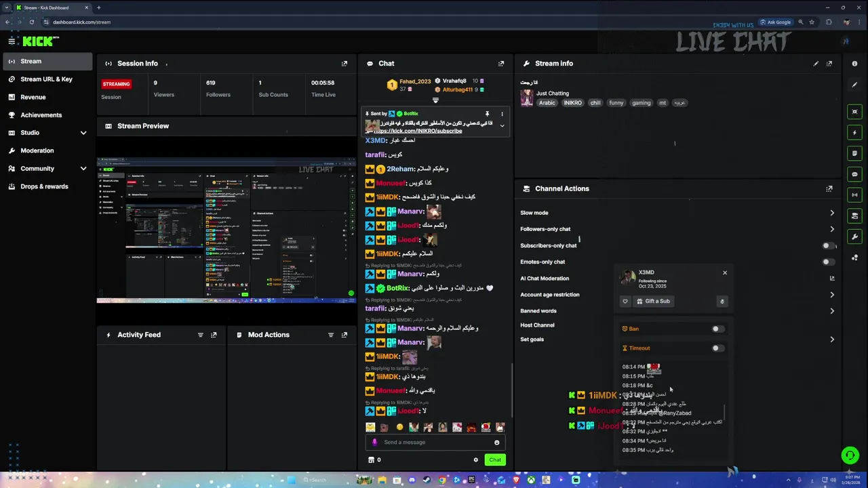Click the Just Chatting category thumbnail
The width and height of the screenshot is (868, 488).
526,98
